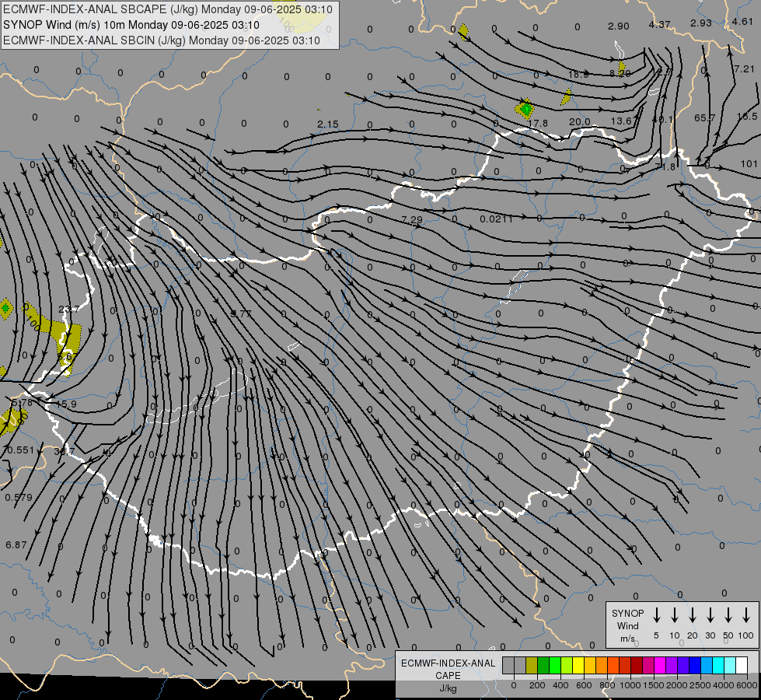The image size is (761, 700).
Task: Click the 0.0211 value on the map
Action: click(496, 219)
